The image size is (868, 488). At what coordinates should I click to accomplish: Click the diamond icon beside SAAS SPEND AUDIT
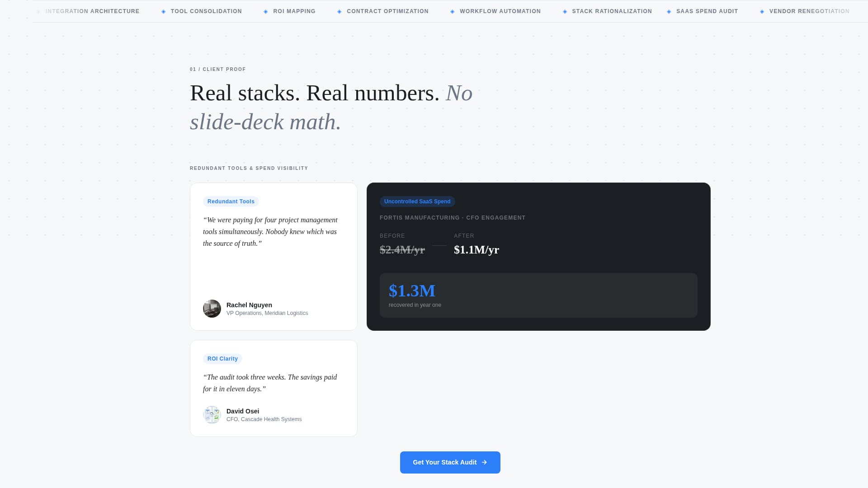click(668, 11)
